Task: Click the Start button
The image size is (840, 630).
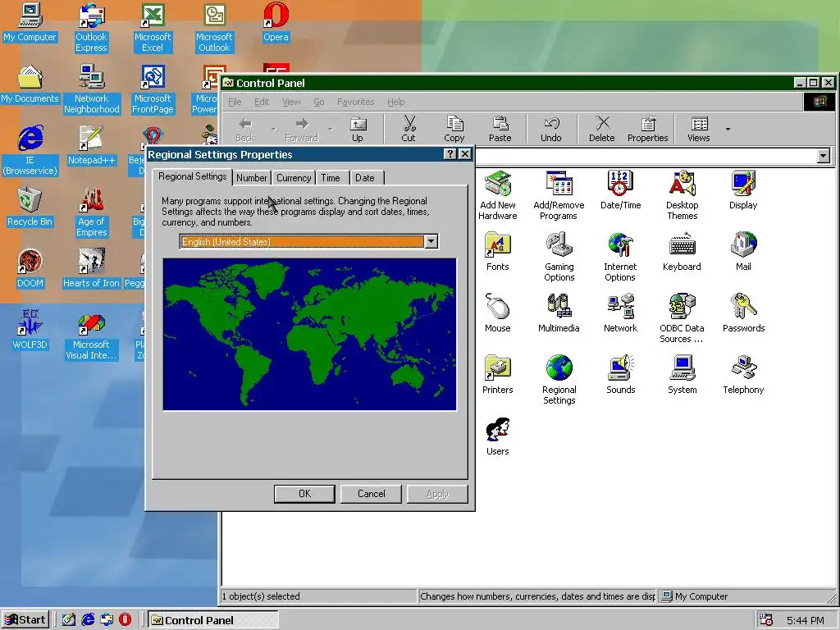Action: pyautogui.click(x=25, y=620)
